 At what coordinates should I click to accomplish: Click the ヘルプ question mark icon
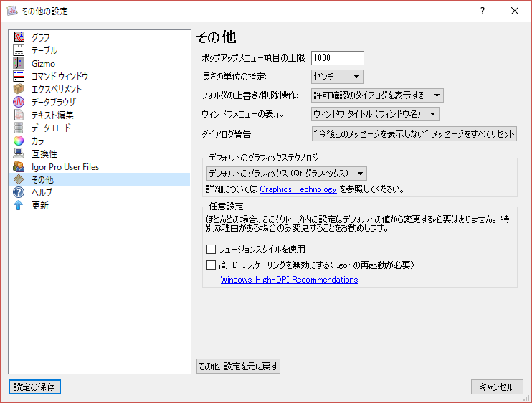click(19, 192)
